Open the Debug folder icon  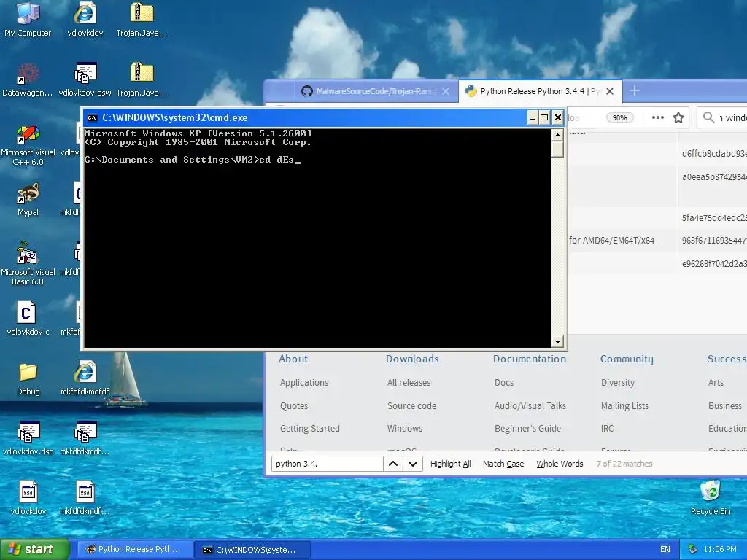point(28,379)
